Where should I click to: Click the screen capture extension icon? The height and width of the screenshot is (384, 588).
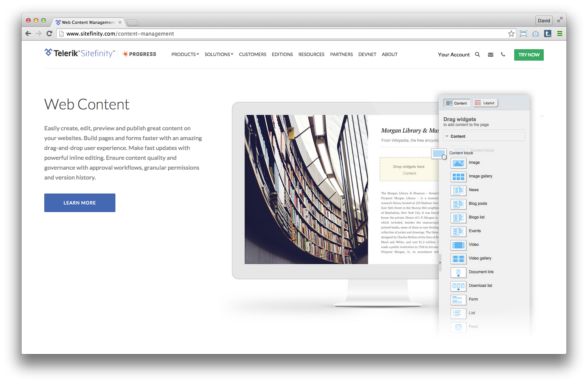(523, 34)
